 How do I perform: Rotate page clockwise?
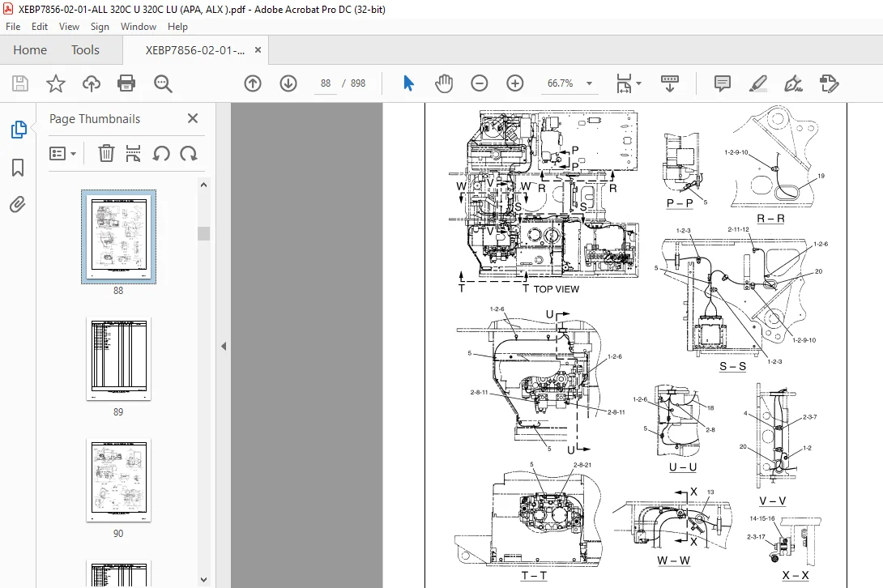pyautogui.click(x=189, y=153)
